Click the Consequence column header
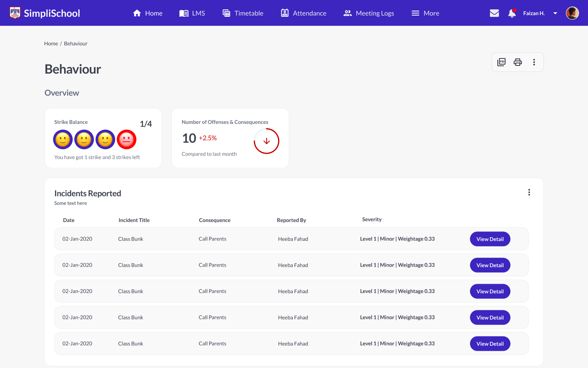 pyautogui.click(x=215, y=220)
